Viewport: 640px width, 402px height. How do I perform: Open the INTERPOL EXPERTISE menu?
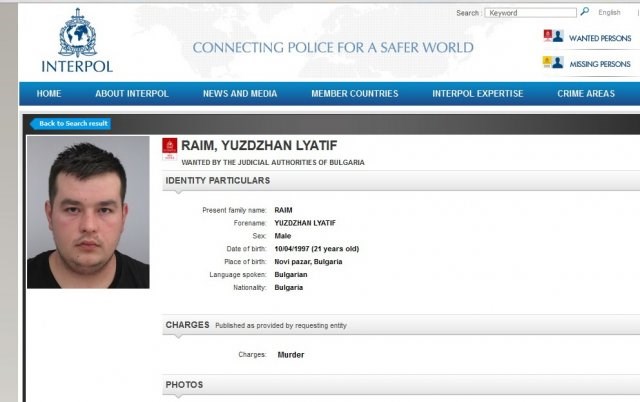coord(478,93)
